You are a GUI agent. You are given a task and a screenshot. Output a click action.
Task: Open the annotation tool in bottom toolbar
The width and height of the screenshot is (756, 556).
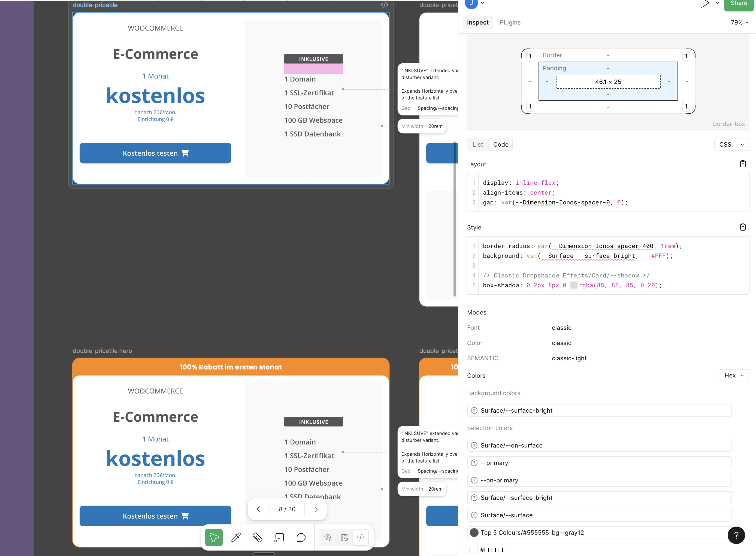279,537
